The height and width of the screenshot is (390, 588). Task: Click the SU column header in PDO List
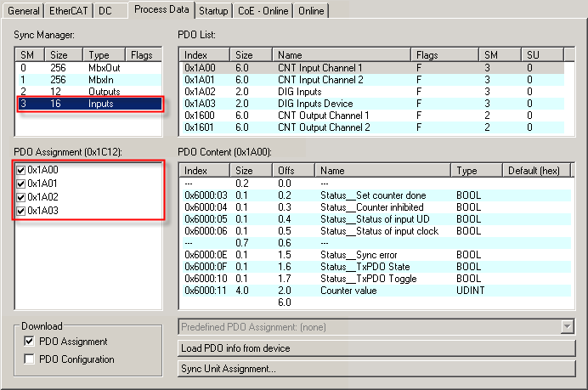542,55
